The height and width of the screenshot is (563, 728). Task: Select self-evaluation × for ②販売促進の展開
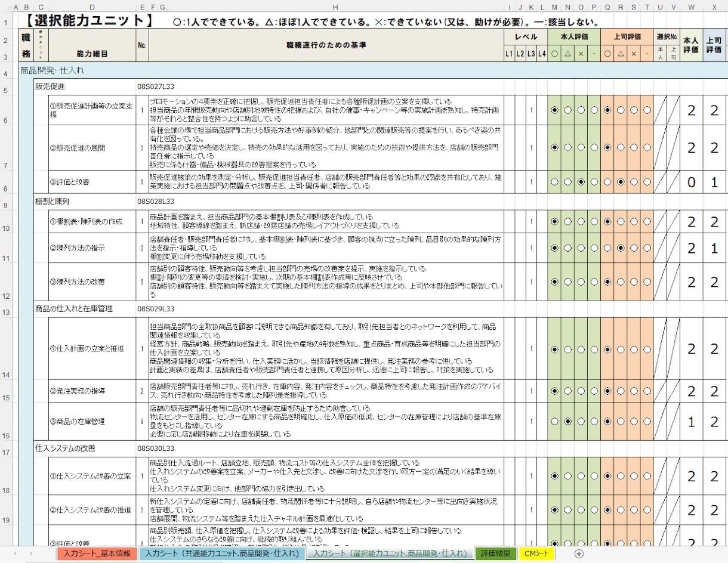pos(581,147)
